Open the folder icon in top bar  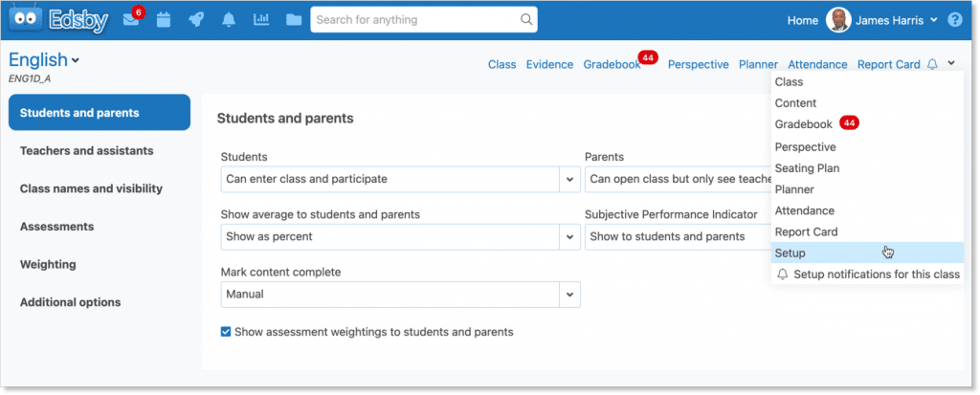294,20
